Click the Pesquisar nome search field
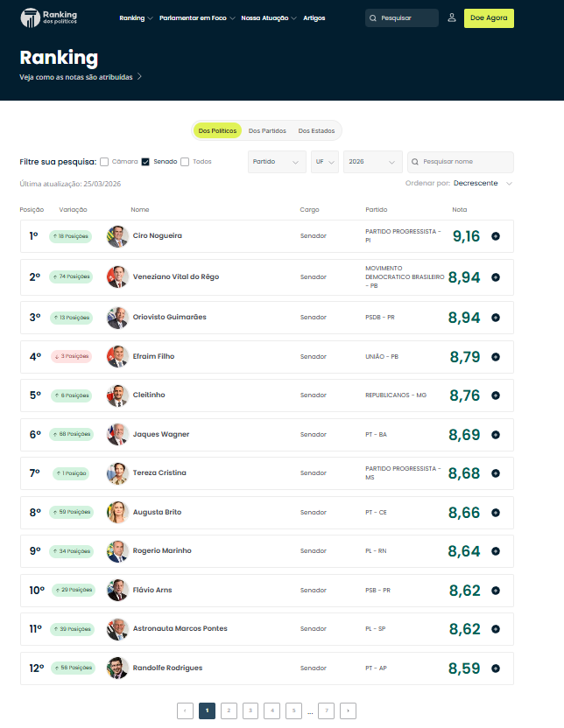 pos(464,162)
